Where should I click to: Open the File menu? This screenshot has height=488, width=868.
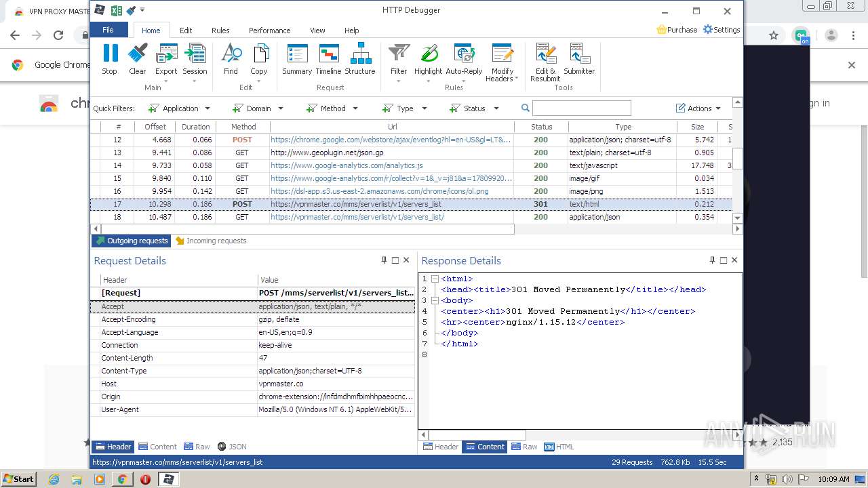click(108, 30)
